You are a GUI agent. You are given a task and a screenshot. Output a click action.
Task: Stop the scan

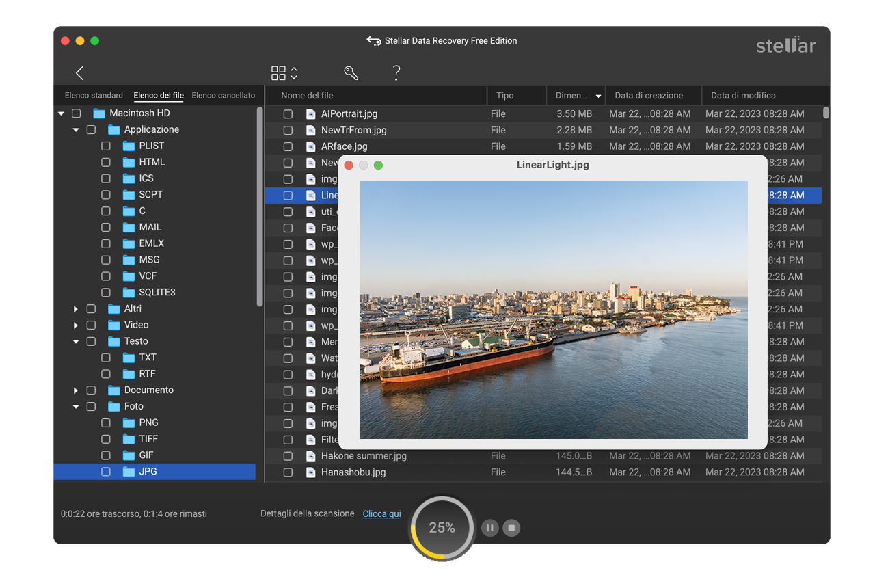click(511, 528)
